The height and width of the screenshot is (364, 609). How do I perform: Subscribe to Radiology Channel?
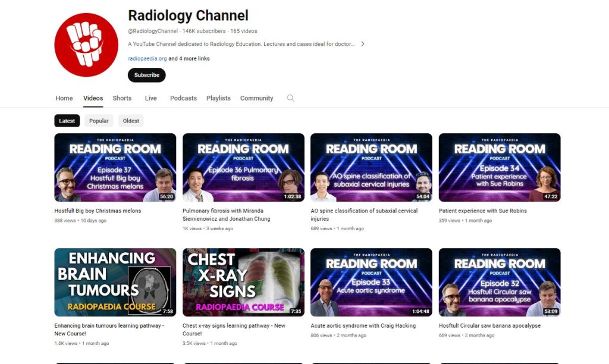pyautogui.click(x=146, y=75)
